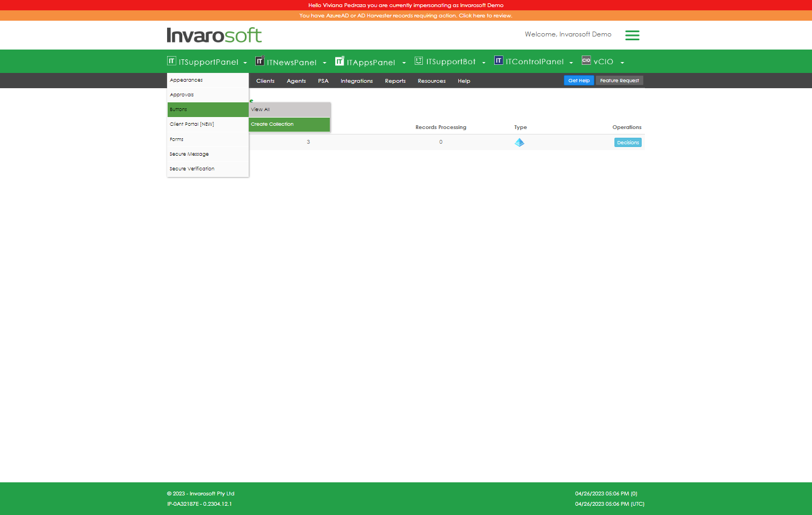Screen dimensions: 812x515
Task: Click the ITSupportPanel icon
Action: (171, 61)
